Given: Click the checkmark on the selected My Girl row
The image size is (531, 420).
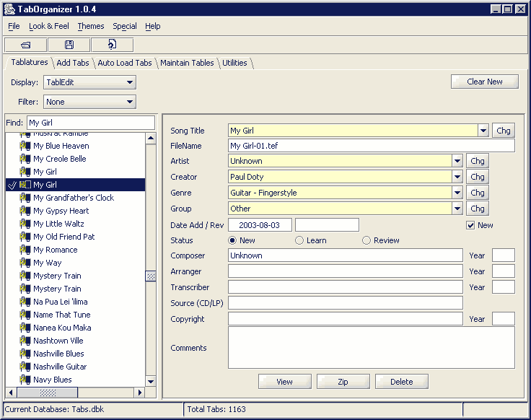Looking at the screenshot, I should tap(12, 185).
